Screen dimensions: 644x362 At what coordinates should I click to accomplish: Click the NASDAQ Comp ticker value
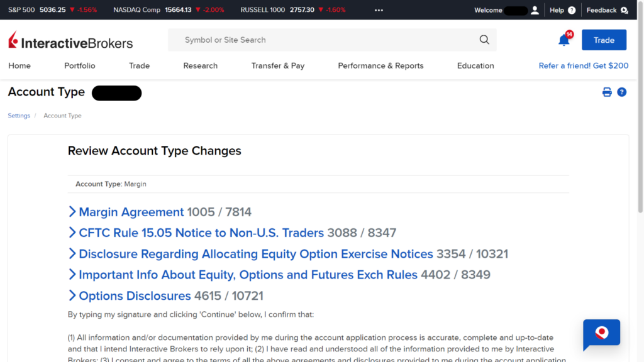tap(178, 10)
